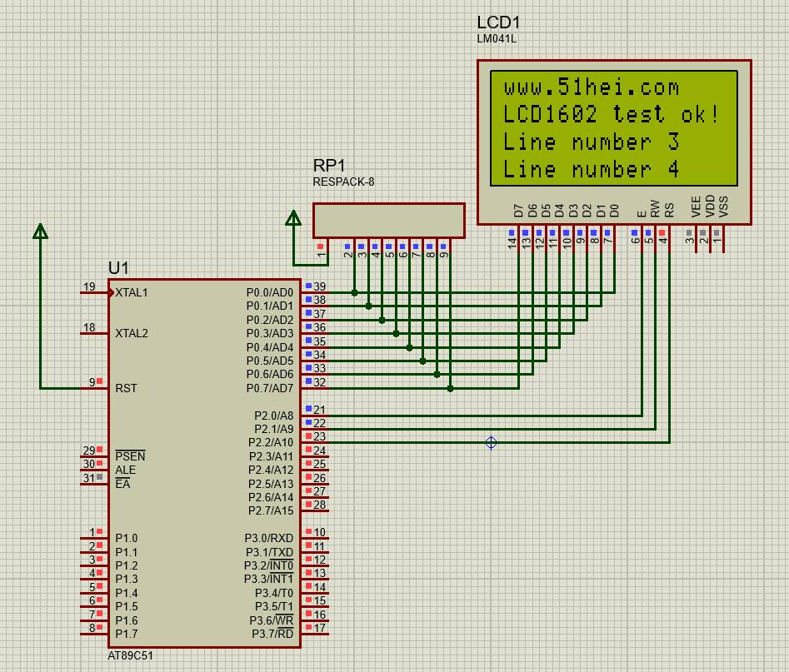789x672 pixels.
Task: Click the XTAL1 pin label on U1
Action: point(132,293)
